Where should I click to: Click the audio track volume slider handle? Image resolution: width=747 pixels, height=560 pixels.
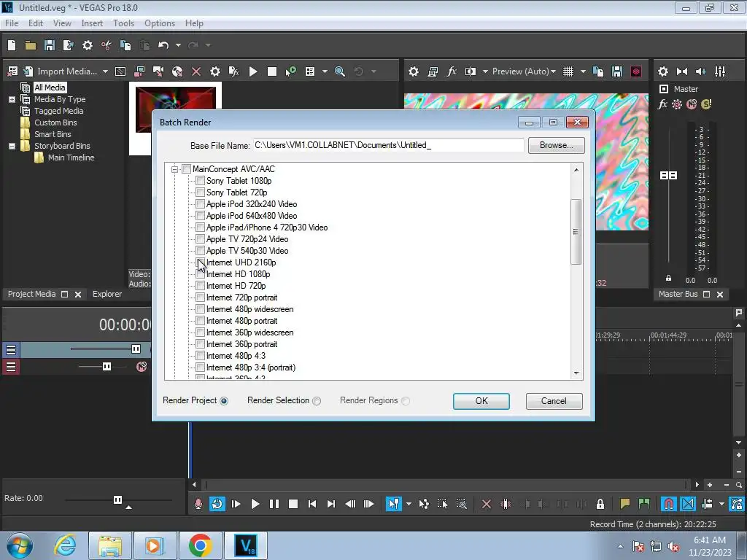pos(107,366)
